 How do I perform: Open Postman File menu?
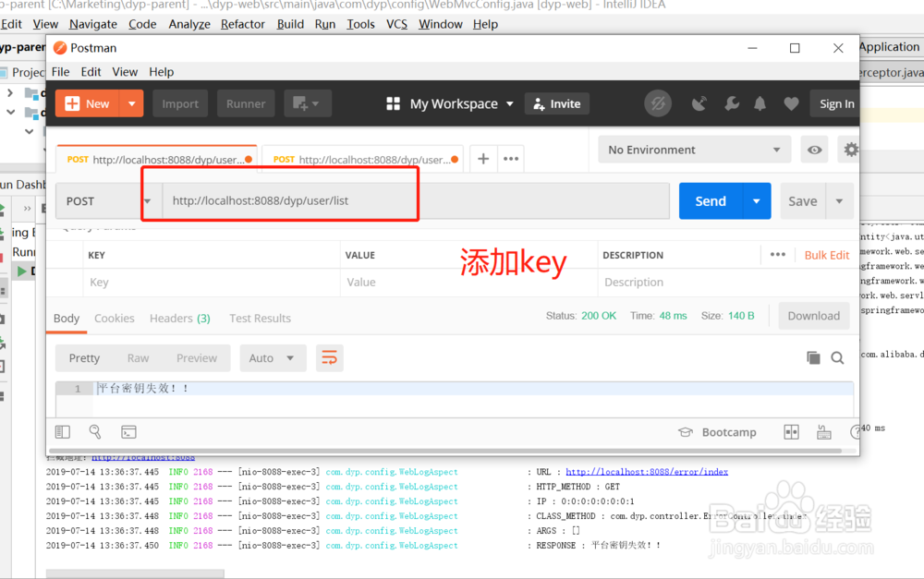(61, 72)
